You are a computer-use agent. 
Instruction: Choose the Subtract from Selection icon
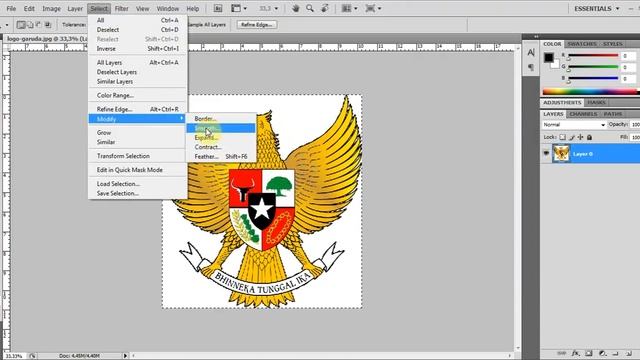pyautogui.click(x=39, y=25)
